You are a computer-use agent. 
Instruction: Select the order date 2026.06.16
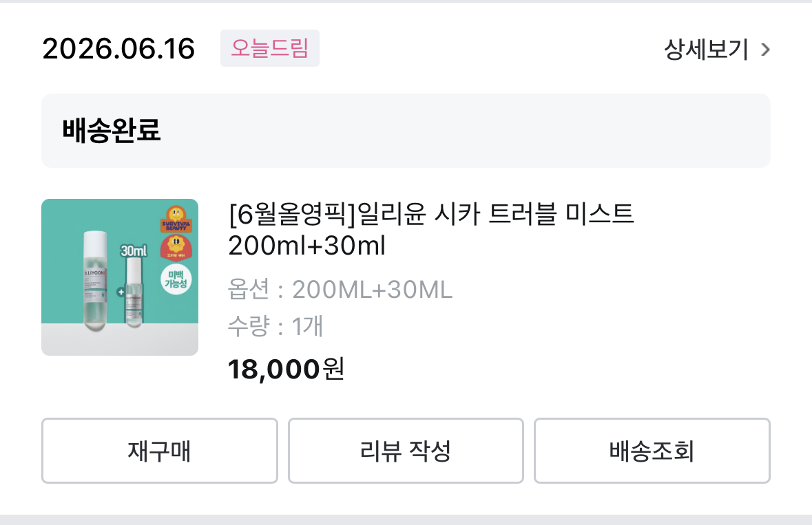tap(118, 49)
